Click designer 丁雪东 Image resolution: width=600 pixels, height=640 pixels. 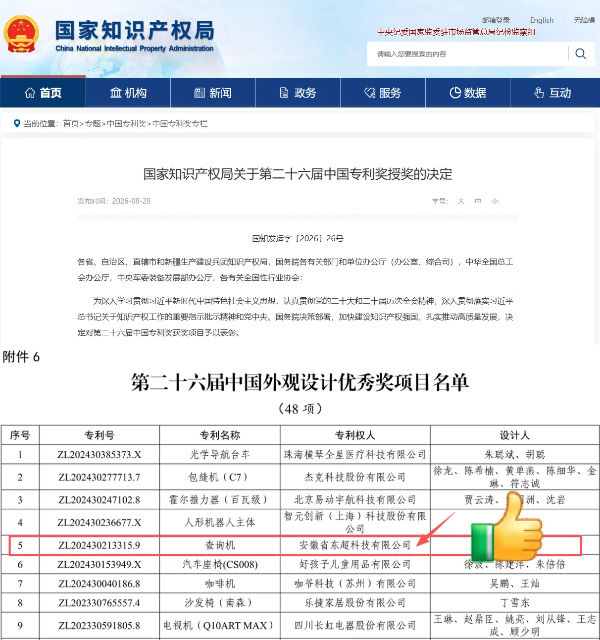(x=515, y=603)
